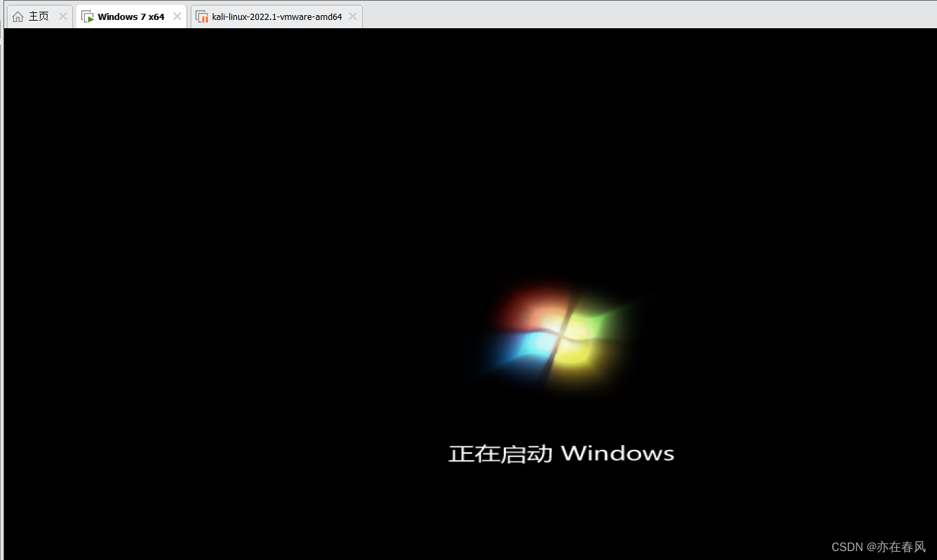Select the Windows 7 x64 tab
937x560 pixels.
coord(131,17)
